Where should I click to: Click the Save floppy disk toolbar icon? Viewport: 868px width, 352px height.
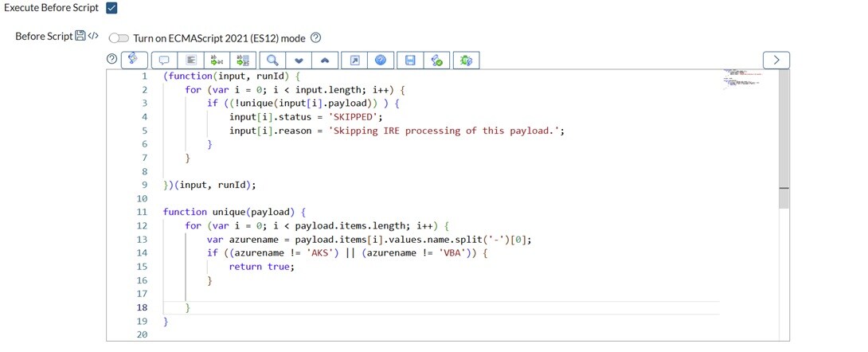pyautogui.click(x=410, y=60)
